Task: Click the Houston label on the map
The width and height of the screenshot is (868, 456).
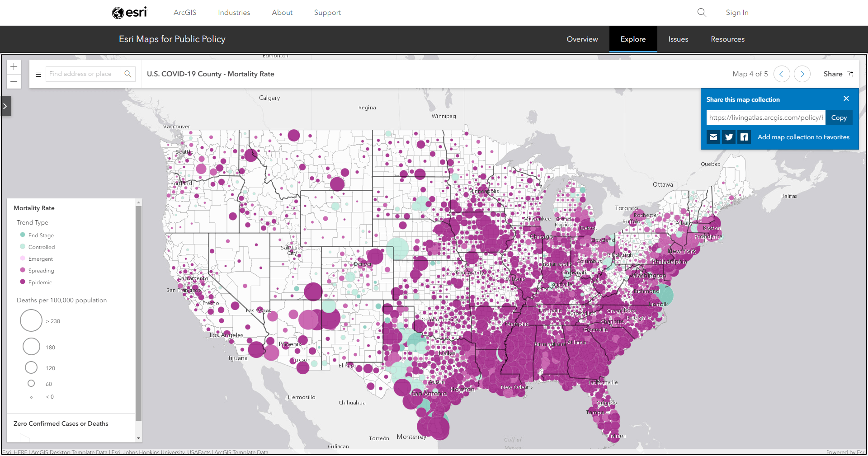Action: point(462,389)
